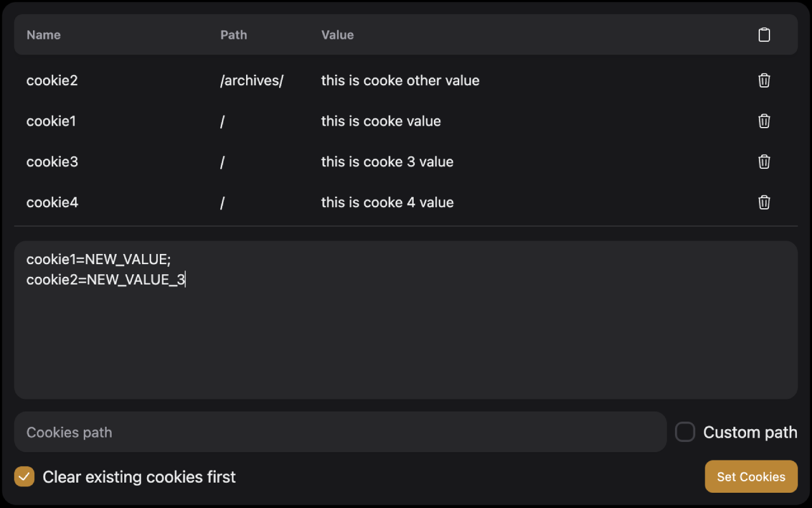The image size is (812, 508).
Task: Click the /archives/ path of cookie2
Action: click(x=251, y=81)
